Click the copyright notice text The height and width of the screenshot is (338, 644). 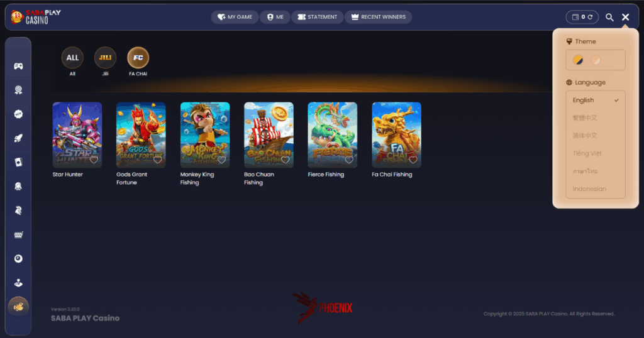[x=548, y=313]
